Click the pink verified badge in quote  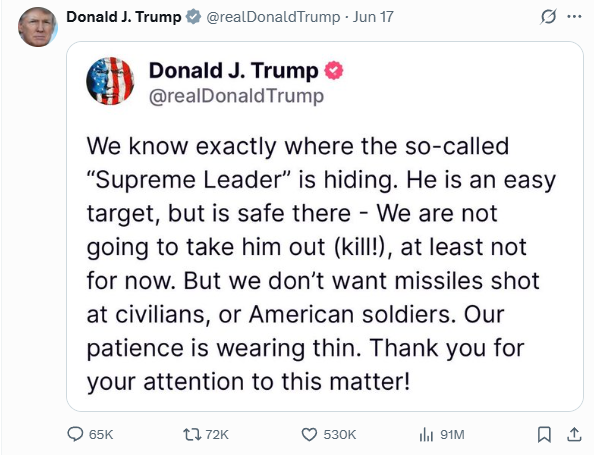tap(334, 70)
